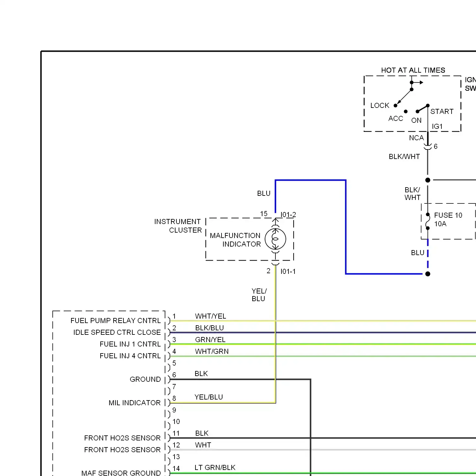Screen dimensions: 476x476
Task: Click pin number 6 beside NCA connector
Action: (x=436, y=146)
